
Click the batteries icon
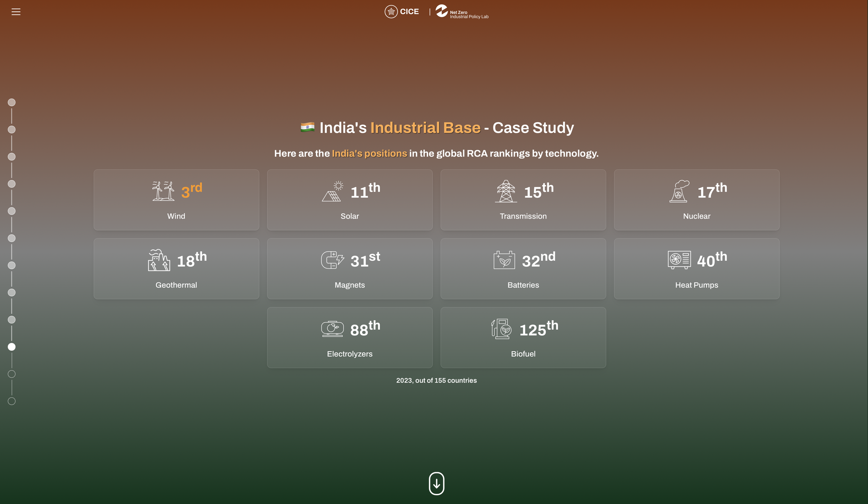click(x=504, y=260)
